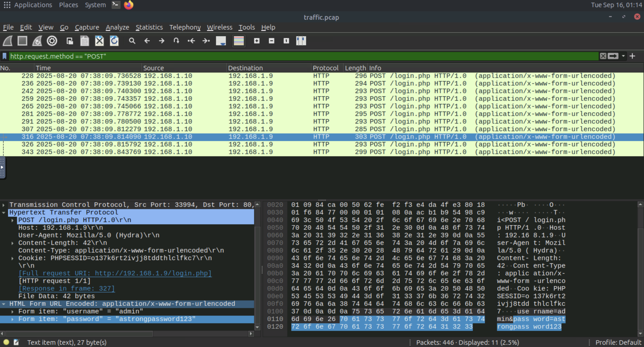Expand the Transmission Control Protocol tree item
This screenshot has width=644, height=347.
click(4, 205)
